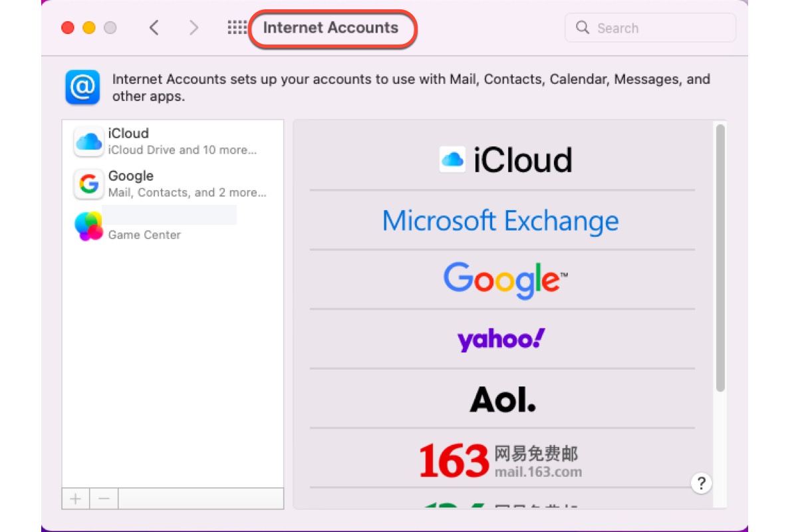Select Google account in the sidebar
This screenshot has height=532, width=798.
tap(173, 184)
